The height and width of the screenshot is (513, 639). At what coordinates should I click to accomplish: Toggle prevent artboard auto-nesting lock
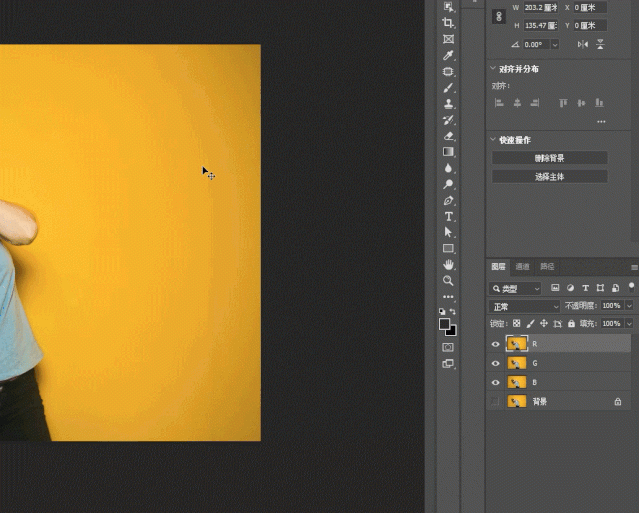[557, 324]
